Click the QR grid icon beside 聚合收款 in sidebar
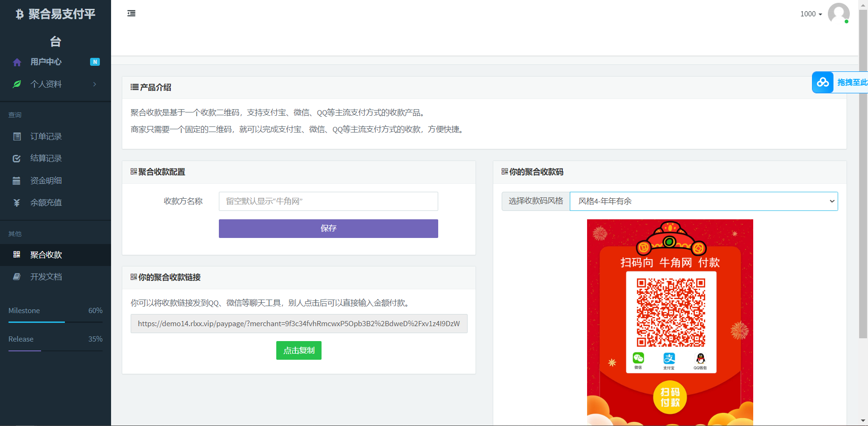 (x=17, y=254)
